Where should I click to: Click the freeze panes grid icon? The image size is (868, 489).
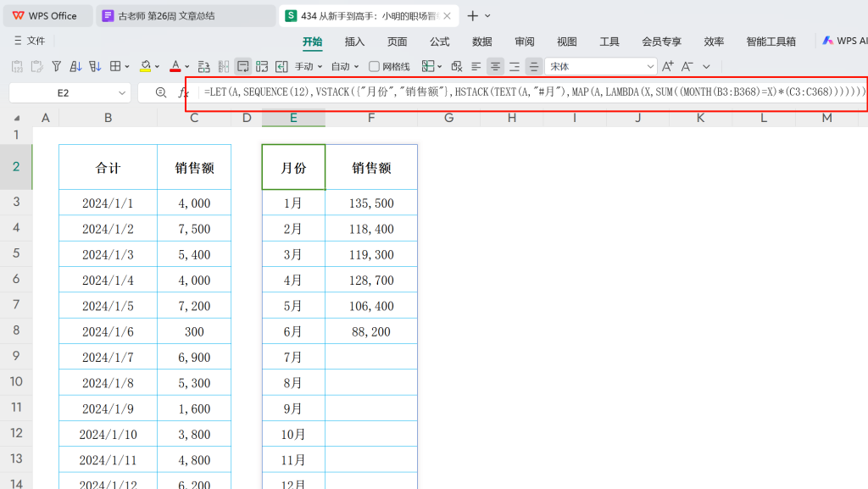(x=428, y=66)
